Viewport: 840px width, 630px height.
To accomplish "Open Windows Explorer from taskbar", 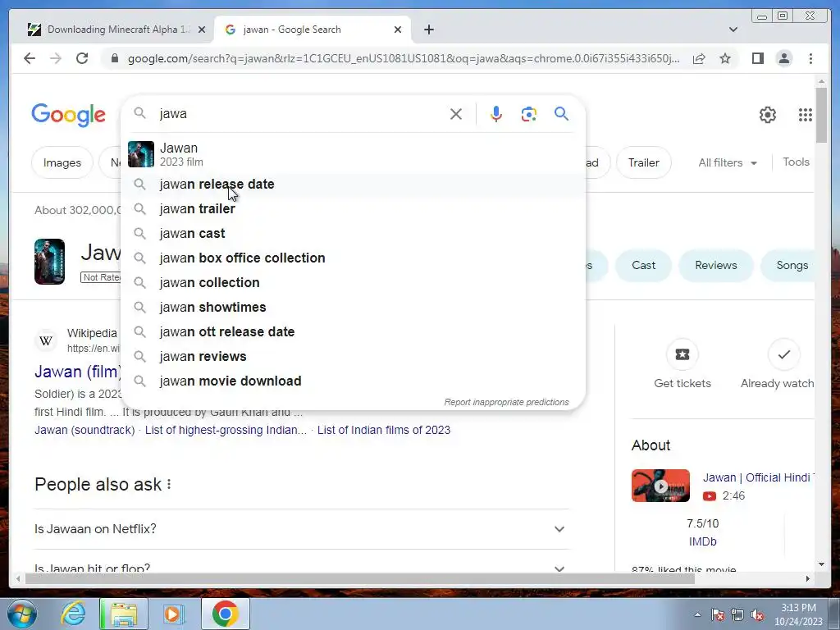I will (124, 614).
